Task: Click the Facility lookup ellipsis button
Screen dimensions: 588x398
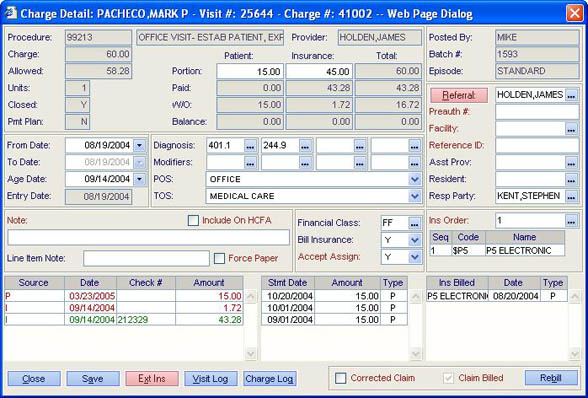Action: click(x=571, y=129)
